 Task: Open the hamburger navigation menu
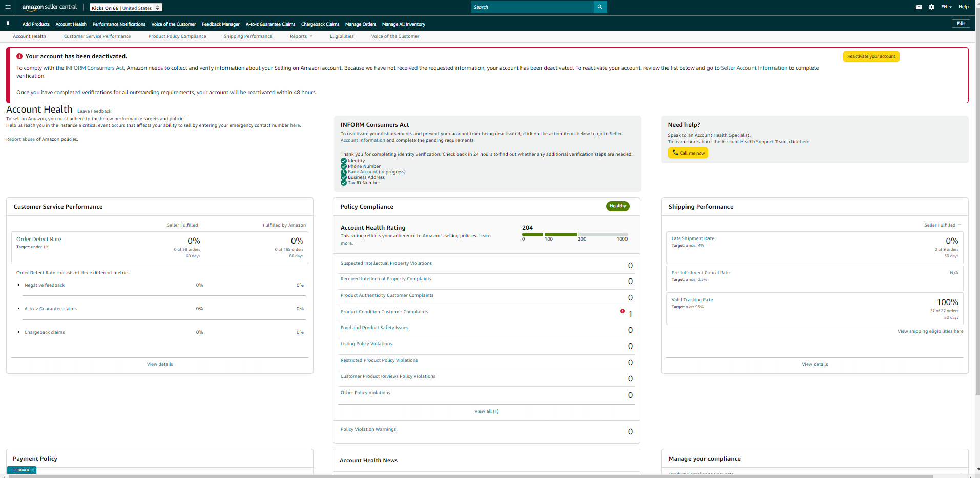tap(8, 7)
